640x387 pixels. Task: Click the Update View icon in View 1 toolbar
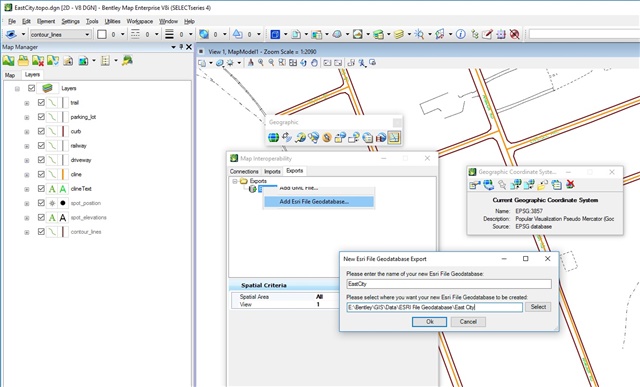pyautogui.click(x=250, y=62)
